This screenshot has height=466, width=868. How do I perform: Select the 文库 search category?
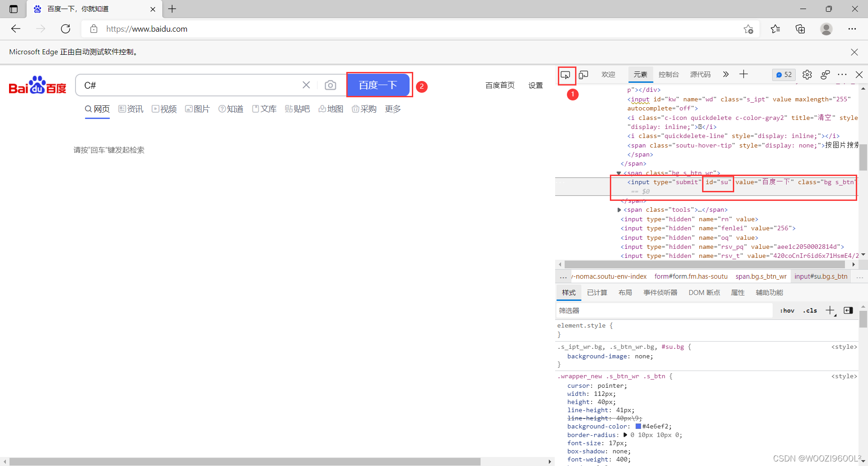(264, 109)
